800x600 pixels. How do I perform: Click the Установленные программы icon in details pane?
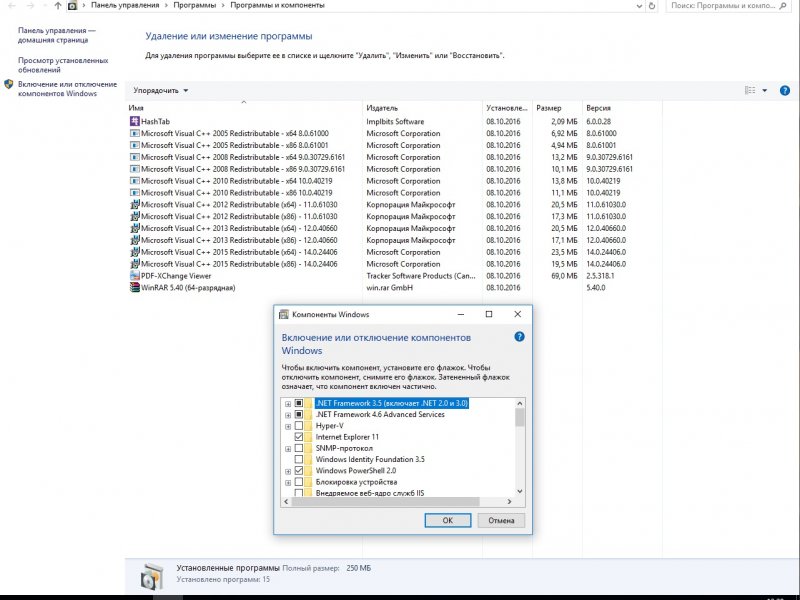pos(152,576)
